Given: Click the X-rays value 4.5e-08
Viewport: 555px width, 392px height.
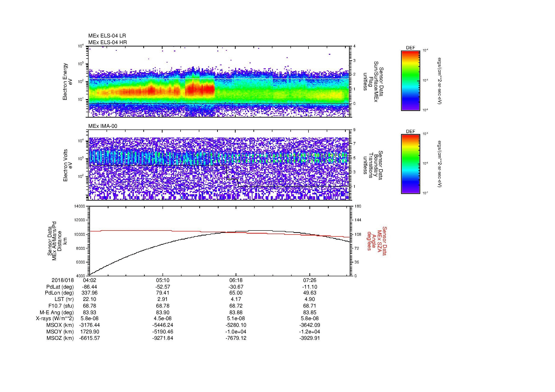Looking at the screenshot, I should coord(163,318).
